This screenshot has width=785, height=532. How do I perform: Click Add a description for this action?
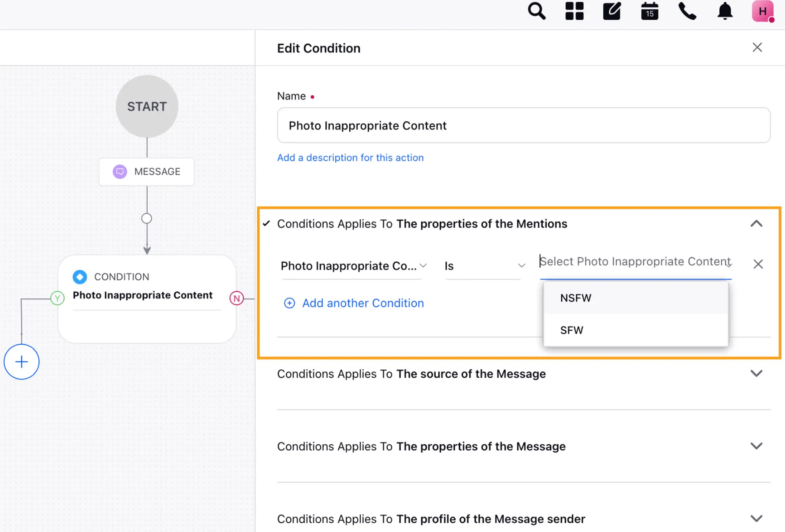350,158
